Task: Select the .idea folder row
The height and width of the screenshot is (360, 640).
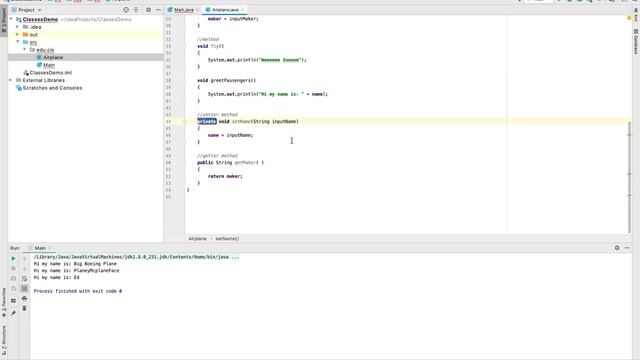Action: 85,27
